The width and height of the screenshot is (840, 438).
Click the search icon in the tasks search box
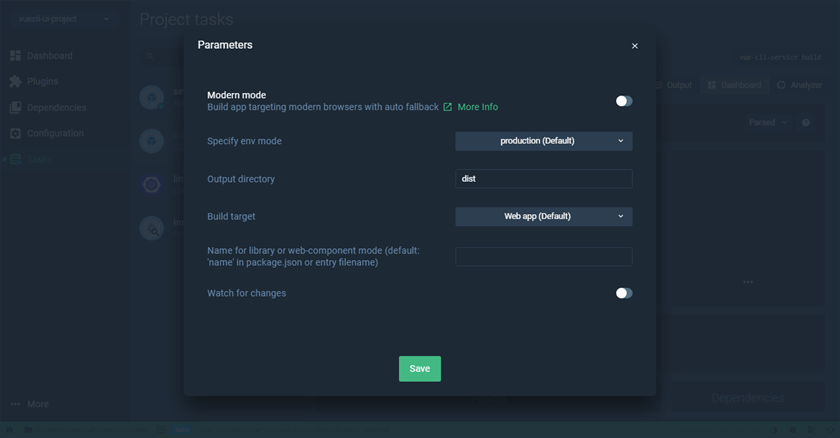click(x=150, y=56)
